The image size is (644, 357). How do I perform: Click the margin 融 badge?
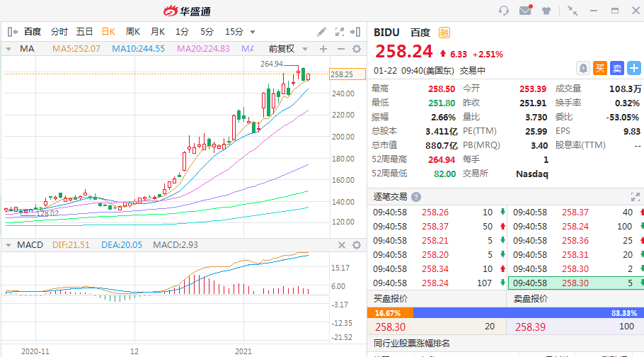pyautogui.click(x=444, y=33)
